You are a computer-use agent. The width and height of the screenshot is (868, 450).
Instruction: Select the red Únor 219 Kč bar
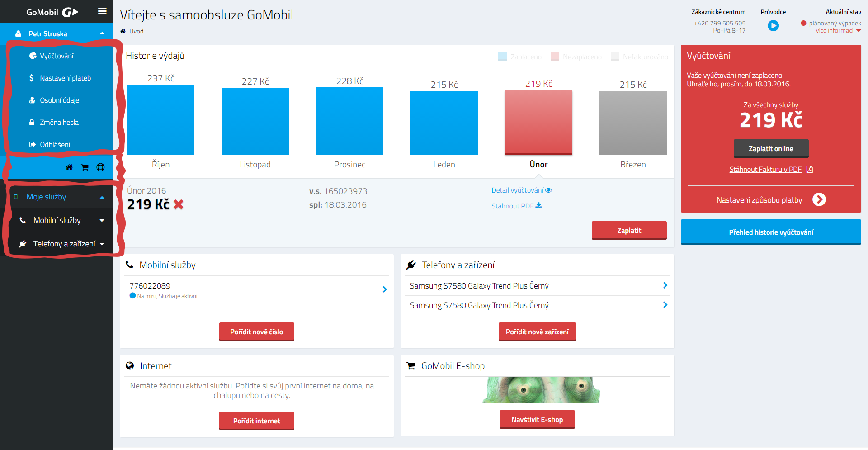pyautogui.click(x=538, y=122)
